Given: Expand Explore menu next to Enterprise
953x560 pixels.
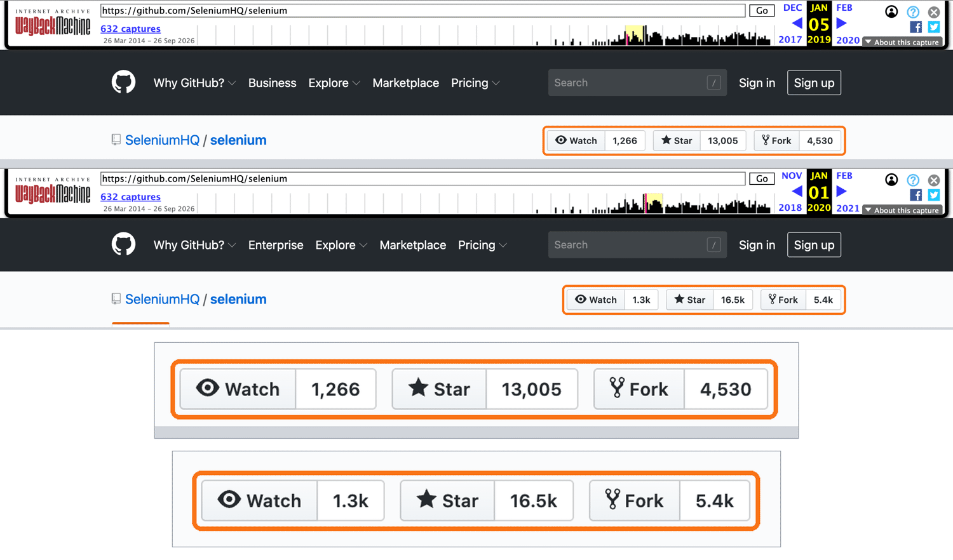Looking at the screenshot, I should pos(341,244).
